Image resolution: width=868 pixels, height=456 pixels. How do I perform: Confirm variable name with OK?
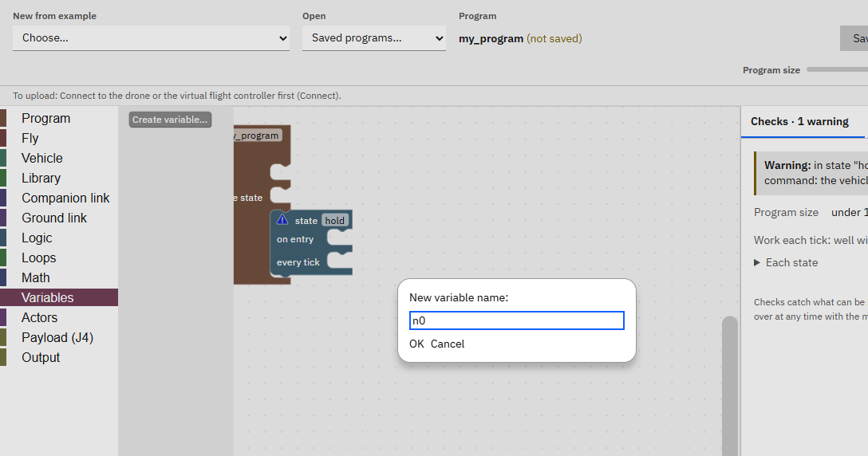click(x=416, y=344)
